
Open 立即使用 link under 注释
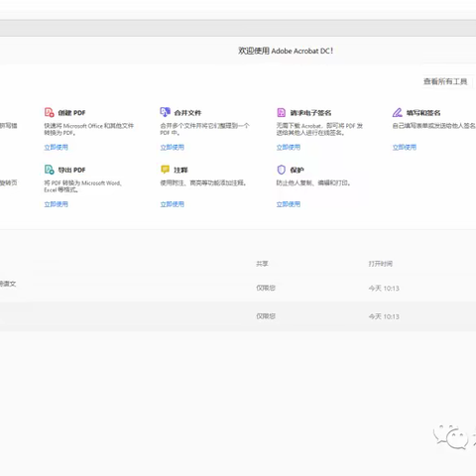click(x=173, y=204)
